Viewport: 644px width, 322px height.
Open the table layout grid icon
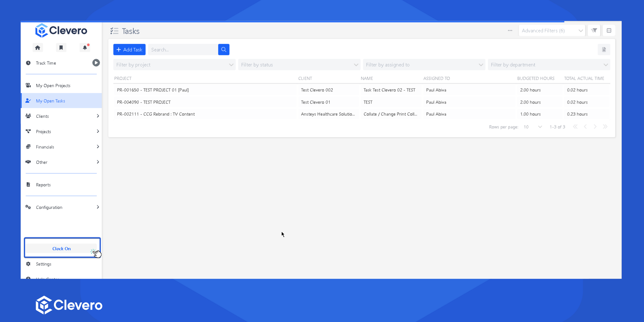click(x=609, y=31)
